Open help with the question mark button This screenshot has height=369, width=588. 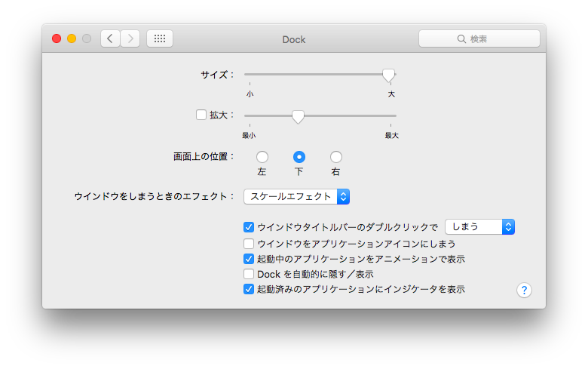point(524,291)
